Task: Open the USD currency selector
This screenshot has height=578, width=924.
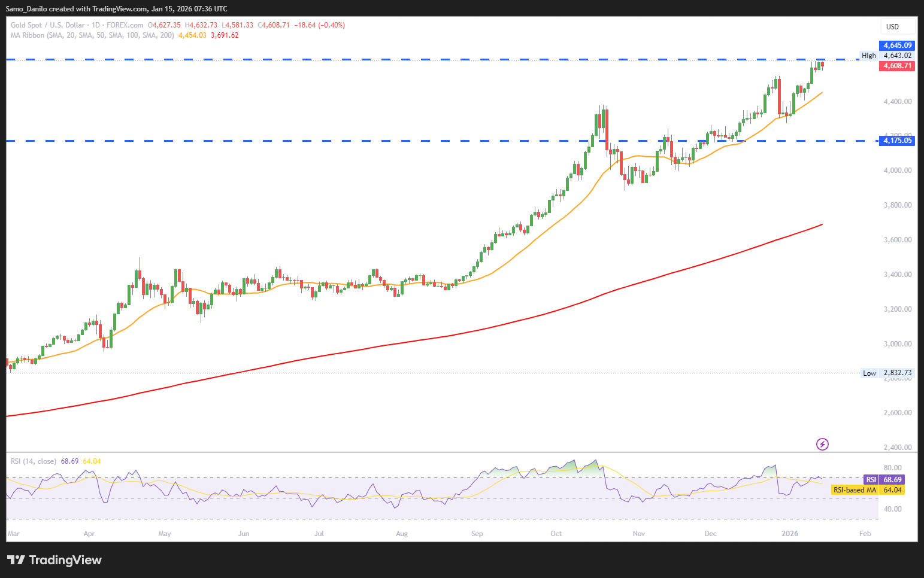Action: [892, 26]
